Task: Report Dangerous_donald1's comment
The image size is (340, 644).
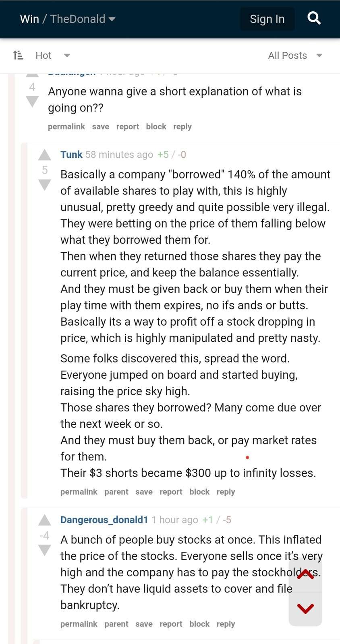Action: [x=171, y=624]
